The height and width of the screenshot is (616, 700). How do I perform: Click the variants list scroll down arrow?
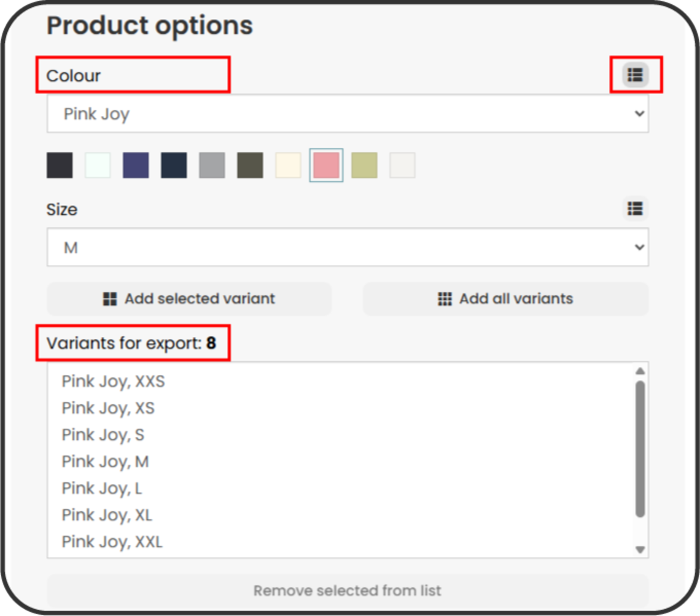click(640, 550)
